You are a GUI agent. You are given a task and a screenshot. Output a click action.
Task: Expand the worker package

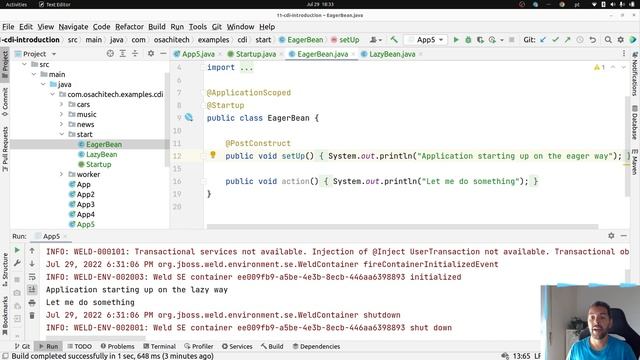62,174
